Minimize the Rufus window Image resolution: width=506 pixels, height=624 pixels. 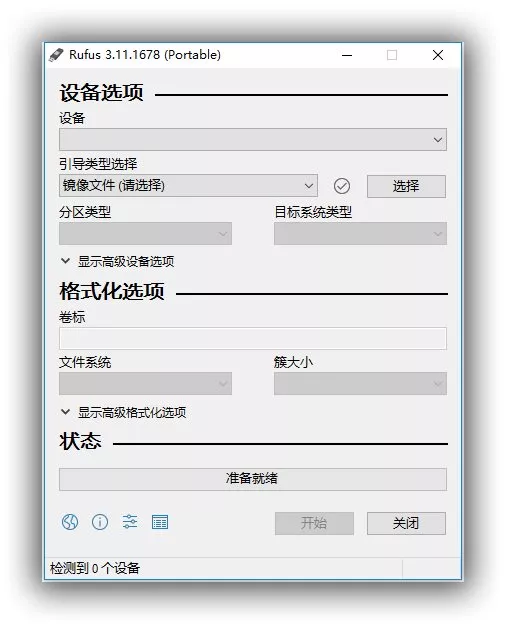(347, 55)
